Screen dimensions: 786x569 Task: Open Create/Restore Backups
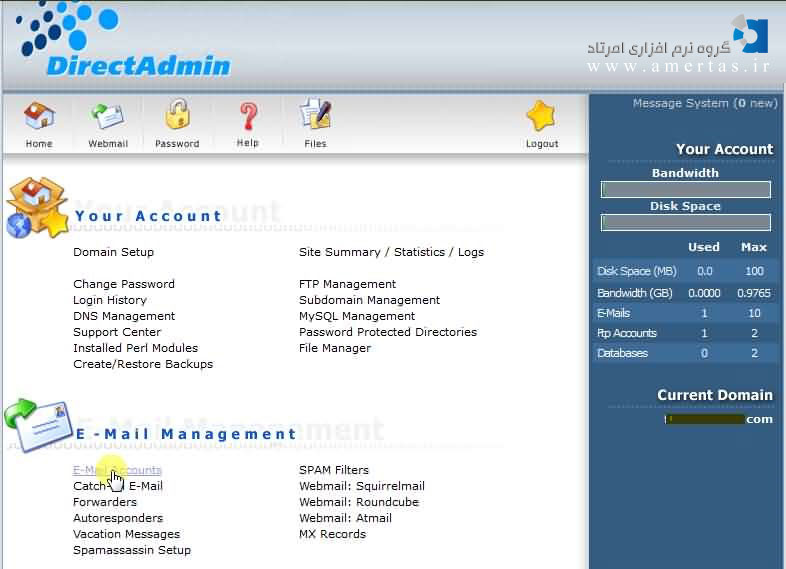pyautogui.click(x=143, y=364)
